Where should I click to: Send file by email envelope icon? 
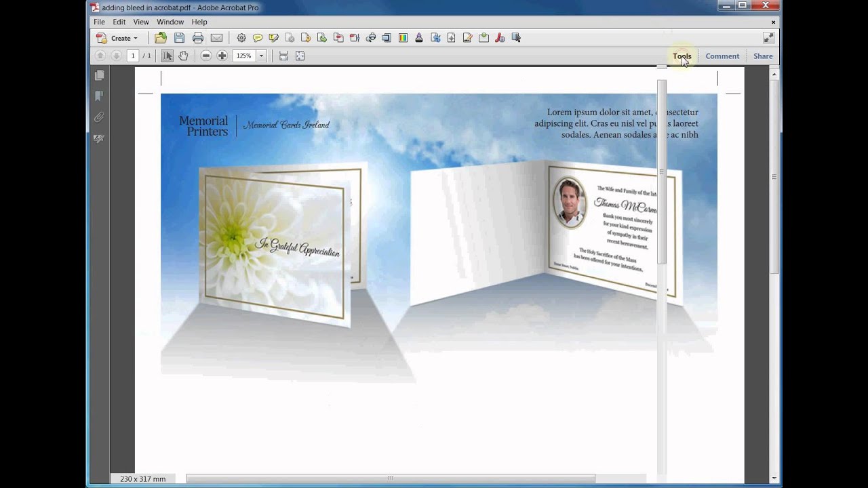216,38
